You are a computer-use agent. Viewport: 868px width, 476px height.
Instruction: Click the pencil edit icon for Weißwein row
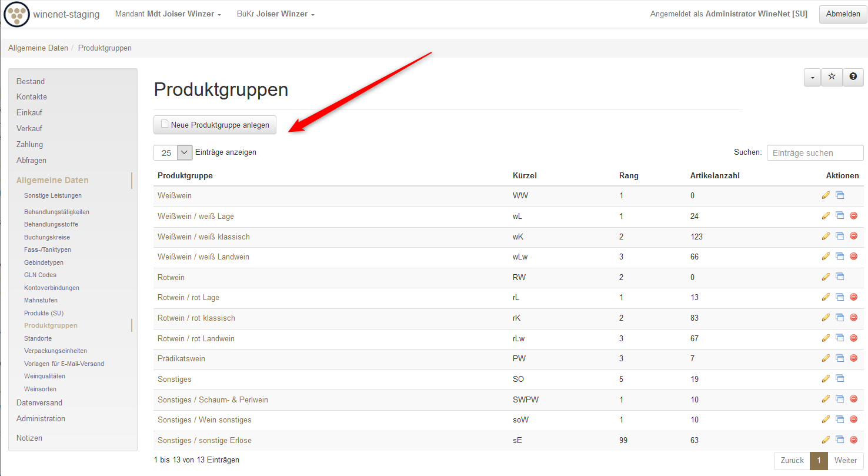point(826,195)
